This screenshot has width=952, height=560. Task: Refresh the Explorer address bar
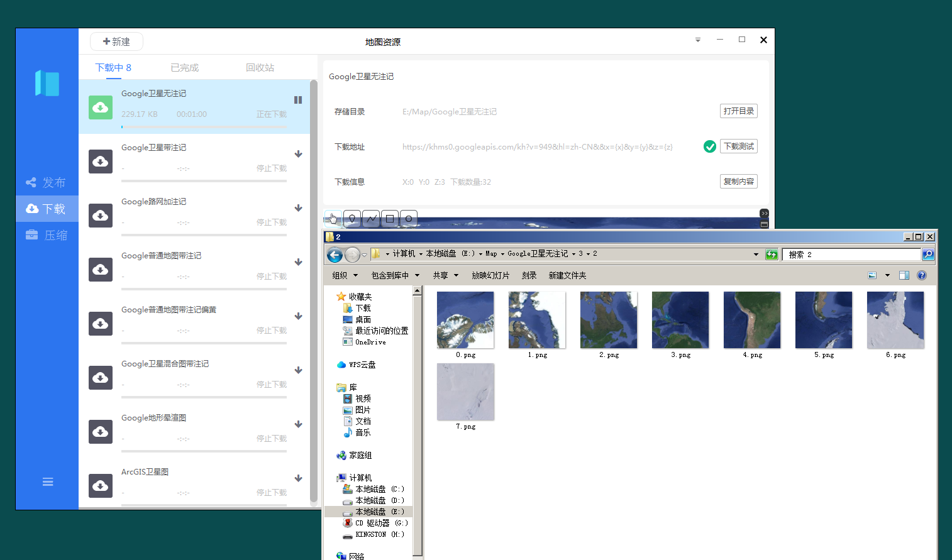pos(772,255)
